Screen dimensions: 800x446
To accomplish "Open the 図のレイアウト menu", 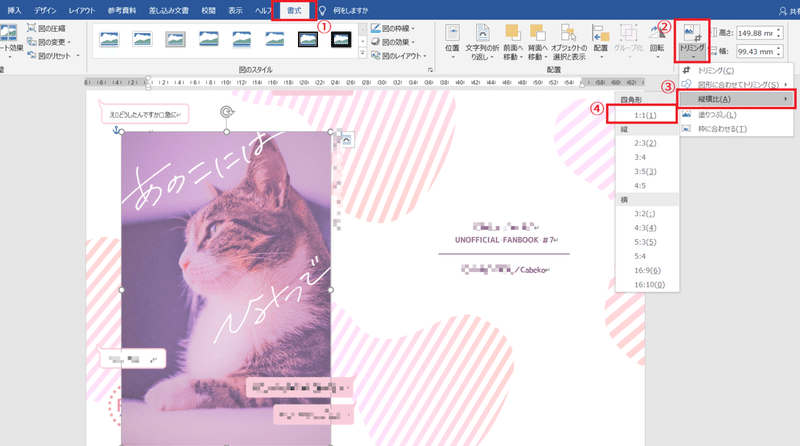I will [x=398, y=56].
